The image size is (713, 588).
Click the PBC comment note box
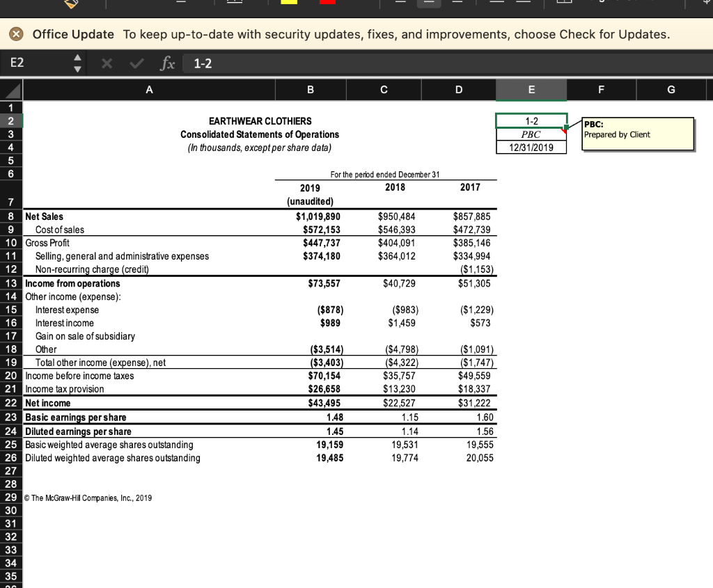click(636, 132)
